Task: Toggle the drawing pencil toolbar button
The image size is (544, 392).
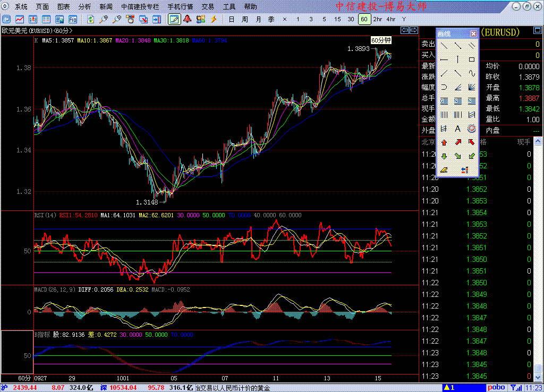Action: (x=174, y=19)
